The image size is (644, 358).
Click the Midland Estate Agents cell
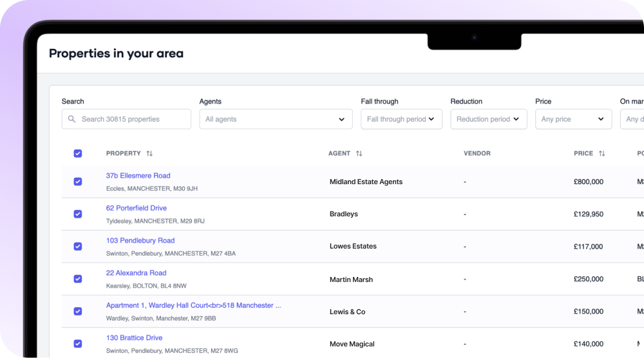pyautogui.click(x=366, y=182)
